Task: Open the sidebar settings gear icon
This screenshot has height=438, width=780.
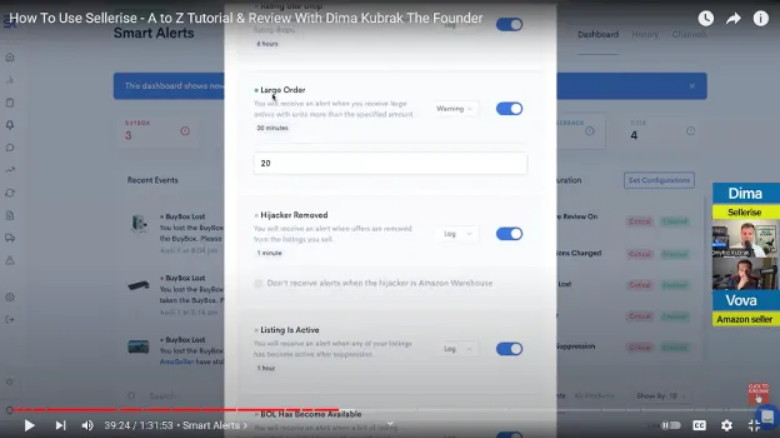Action: click(x=10, y=297)
